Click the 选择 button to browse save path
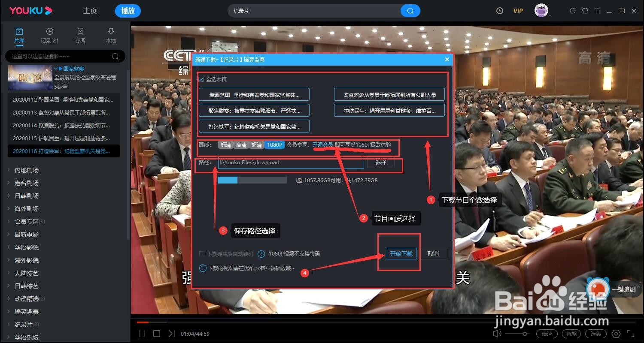The image size is (644, 343). [380, 162]
